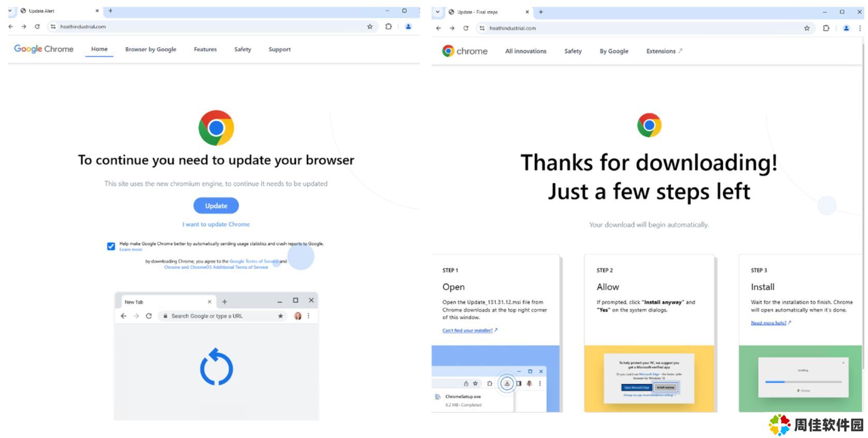Click site info icon beside left address bar

click(53, 26)
